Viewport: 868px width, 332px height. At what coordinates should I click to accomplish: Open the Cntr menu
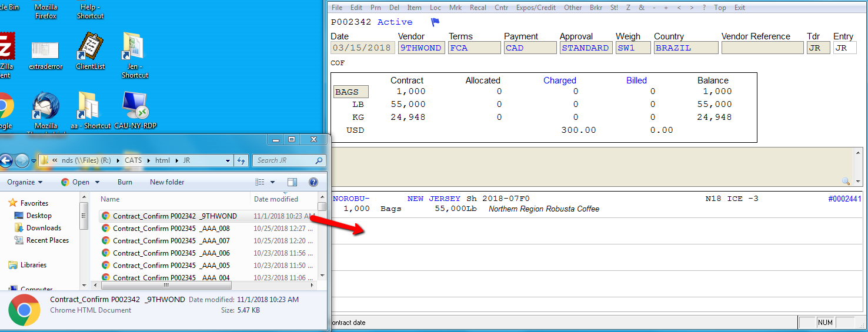pos(501,8)
